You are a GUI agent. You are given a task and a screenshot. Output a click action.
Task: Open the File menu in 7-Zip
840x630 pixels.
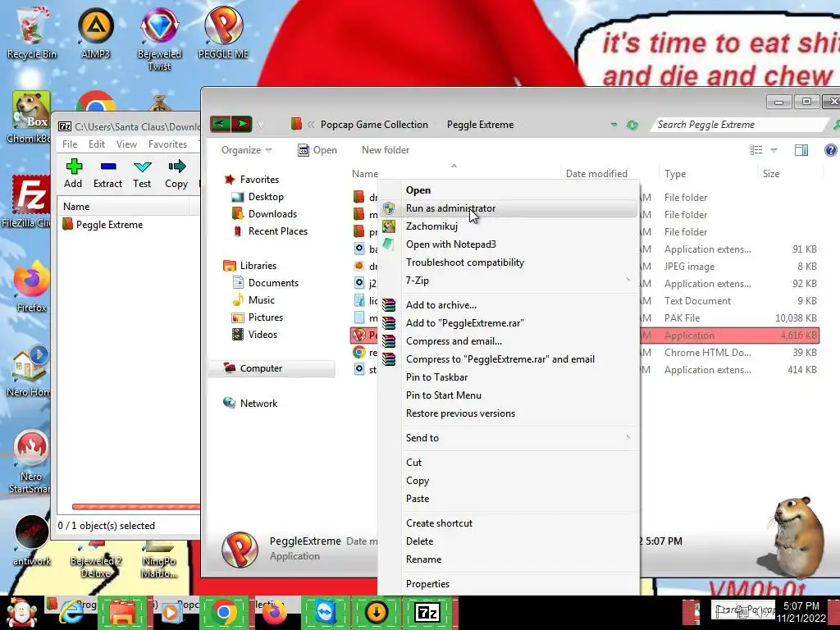click(x=70, y=144)
